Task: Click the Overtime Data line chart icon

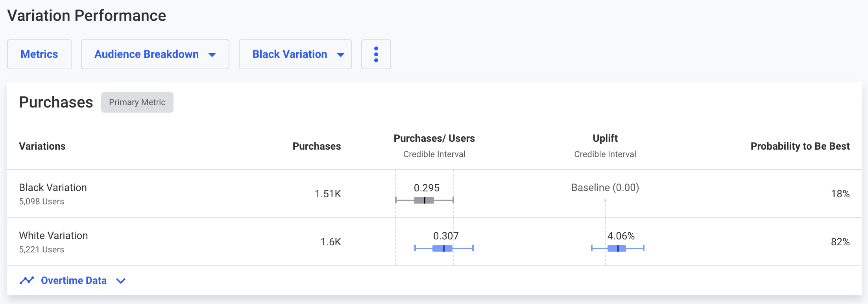Action: [x=27, y=280]
